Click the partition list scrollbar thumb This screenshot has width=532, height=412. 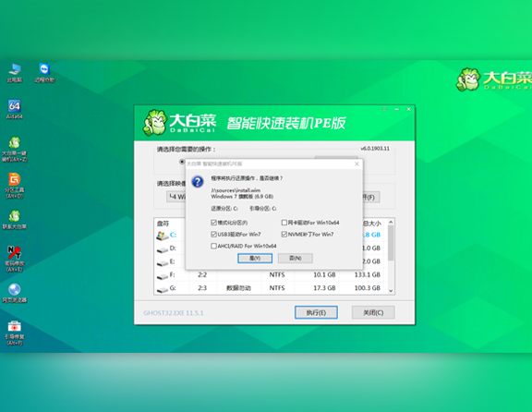click(x=391, y=243)
